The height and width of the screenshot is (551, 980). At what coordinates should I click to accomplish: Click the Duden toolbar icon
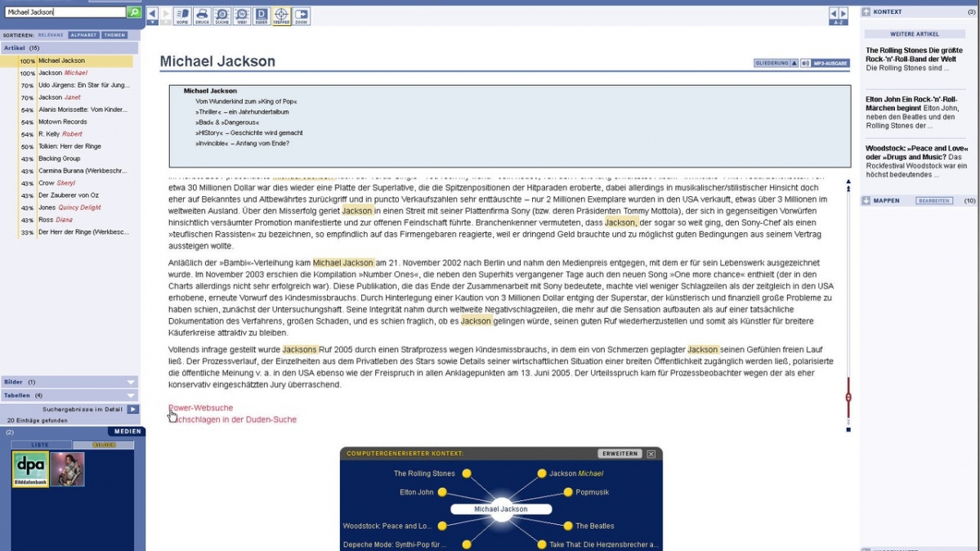pos(261,16)
